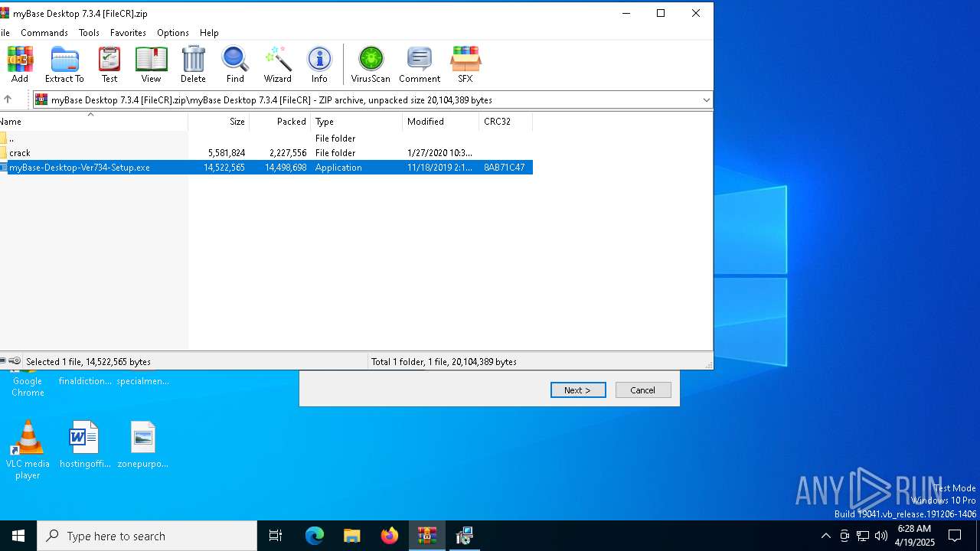Select the crack folder row
Viewport: 980px width, 551px height.
(x=266, y=153)
